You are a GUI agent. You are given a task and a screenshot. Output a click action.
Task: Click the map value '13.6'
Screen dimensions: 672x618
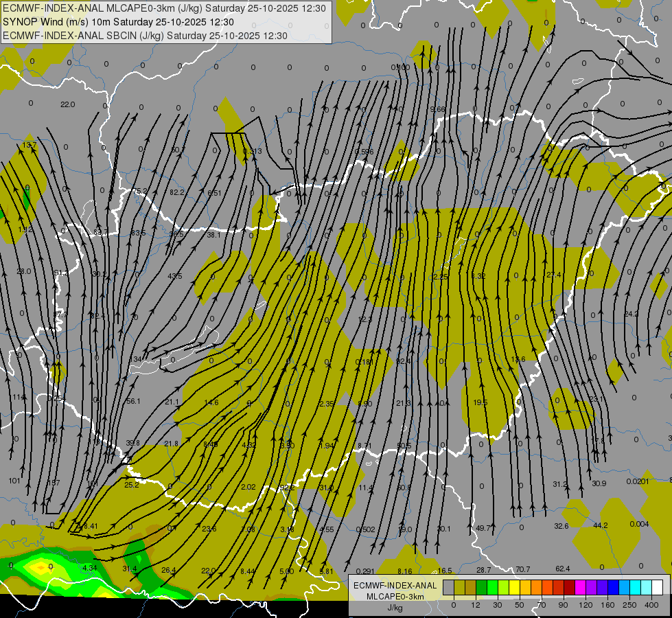pos(518,359)
